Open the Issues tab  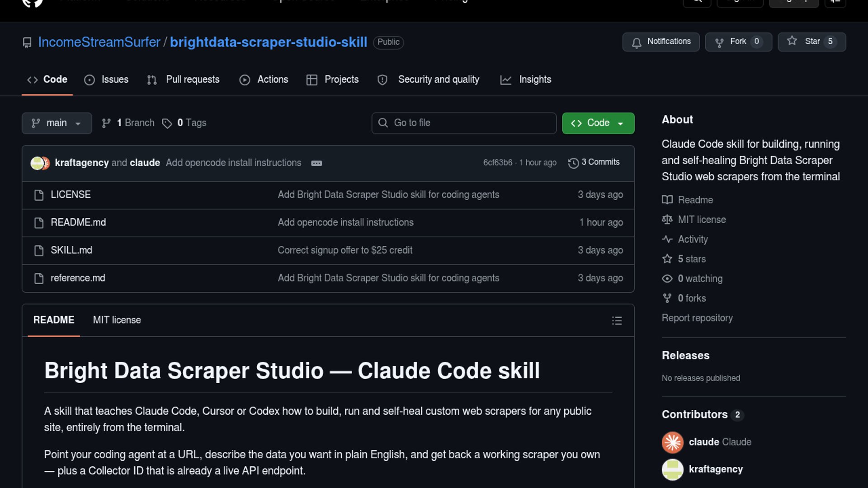coord(106,80)
